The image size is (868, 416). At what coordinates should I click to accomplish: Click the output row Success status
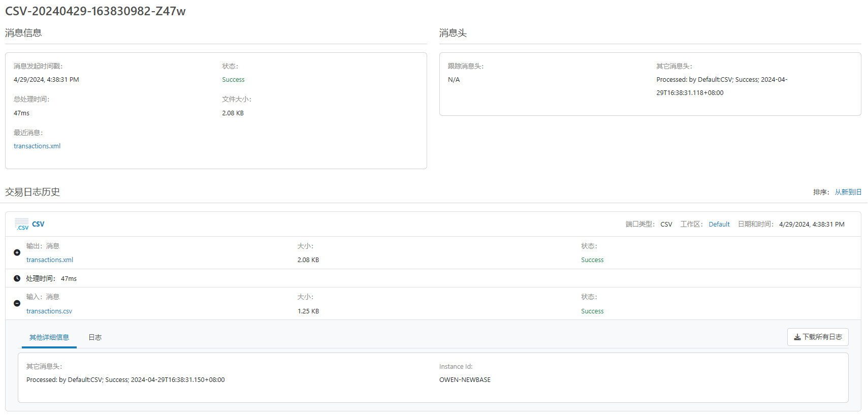[592, 260]
